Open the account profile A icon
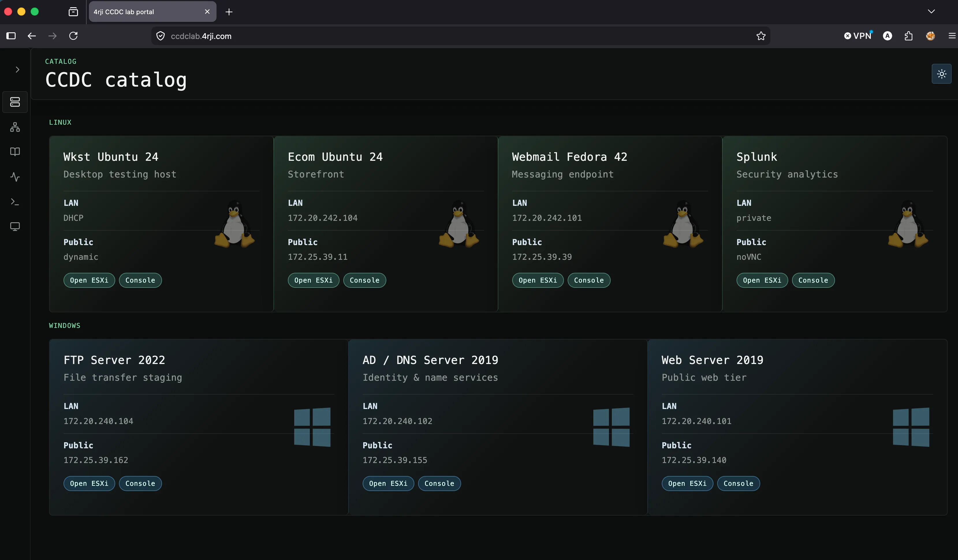 tap(887, 36)
